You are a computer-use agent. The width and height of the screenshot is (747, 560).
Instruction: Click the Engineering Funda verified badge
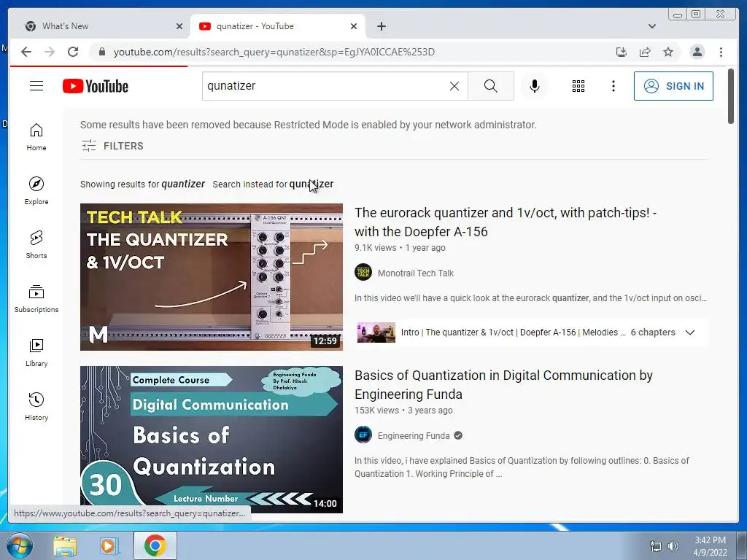tap(458, 436)
